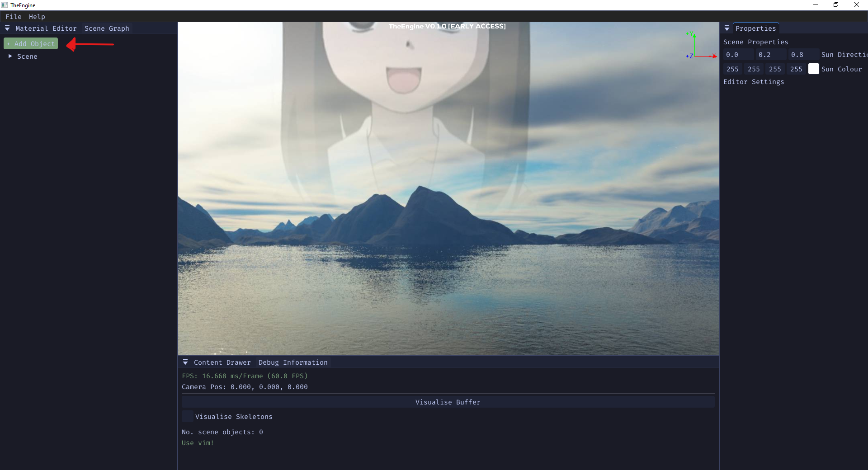
Task: Open the File menu
Action: (x=14, y=17)
